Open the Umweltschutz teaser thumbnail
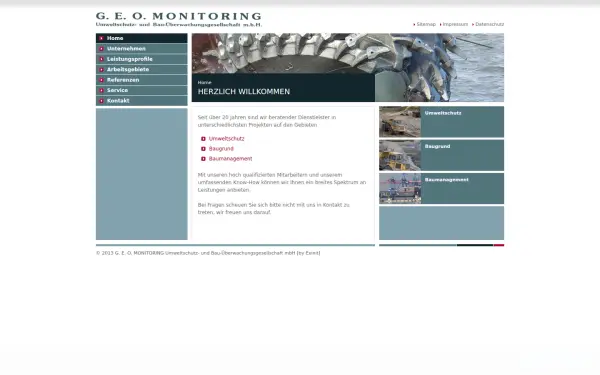600x375 pixels. [x=400, y=122]
